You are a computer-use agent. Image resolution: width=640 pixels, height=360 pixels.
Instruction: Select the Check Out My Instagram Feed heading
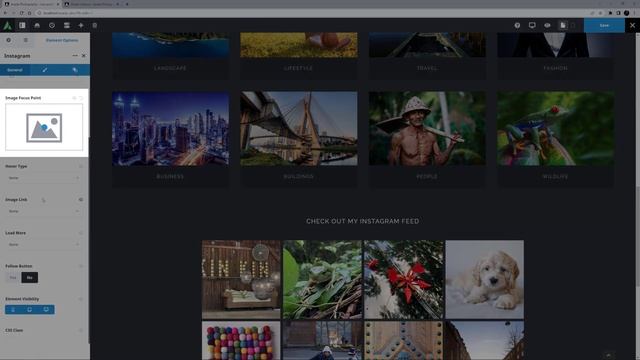362,221
